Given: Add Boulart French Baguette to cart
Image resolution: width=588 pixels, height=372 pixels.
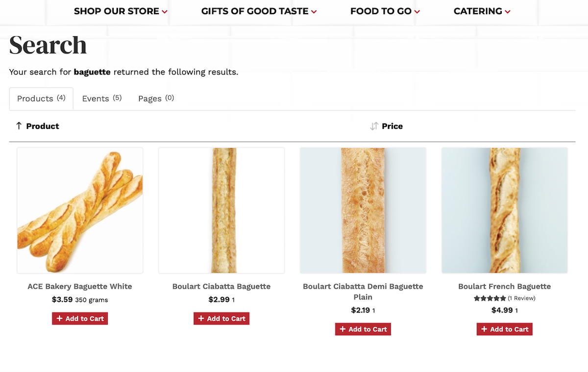Looking at the screenshot, I should coord(504,329).
